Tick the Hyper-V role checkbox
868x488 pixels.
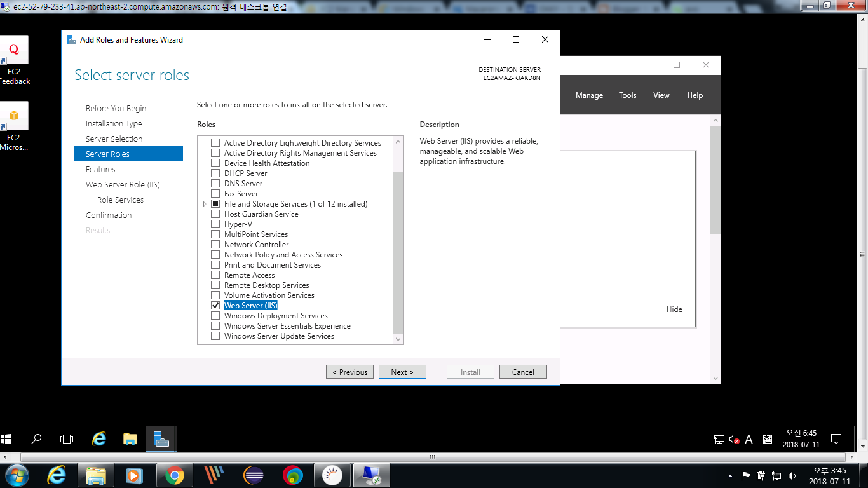coord(215,224)
